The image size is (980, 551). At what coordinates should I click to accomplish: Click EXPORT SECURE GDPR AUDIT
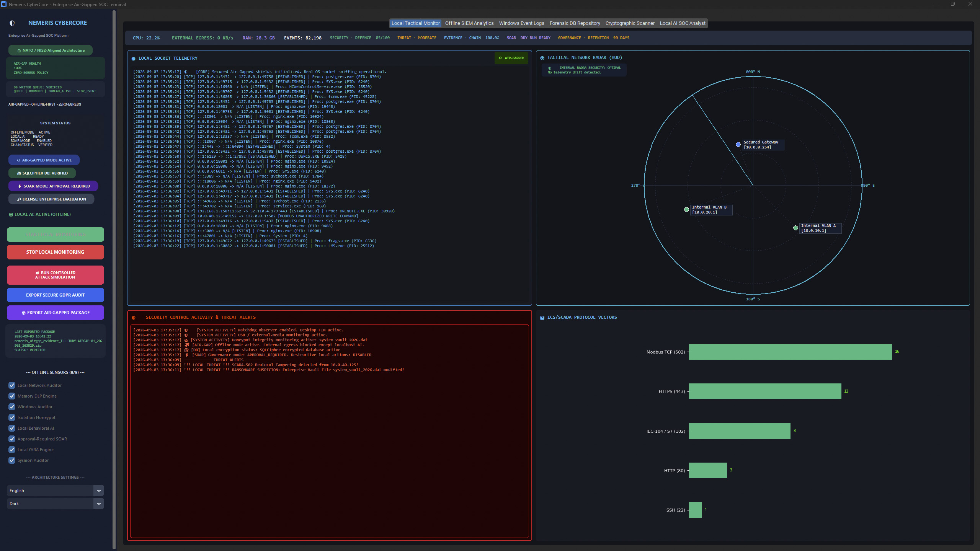point(56,295)
